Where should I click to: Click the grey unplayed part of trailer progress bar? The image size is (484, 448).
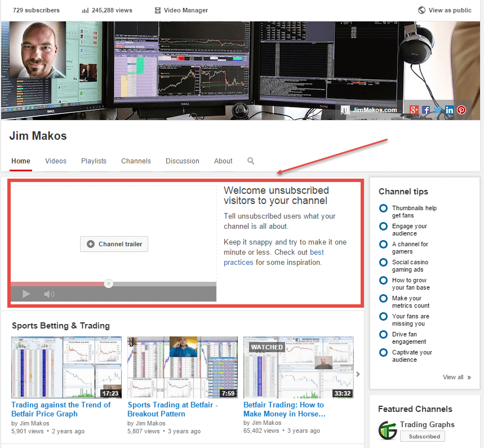(165, 284)
